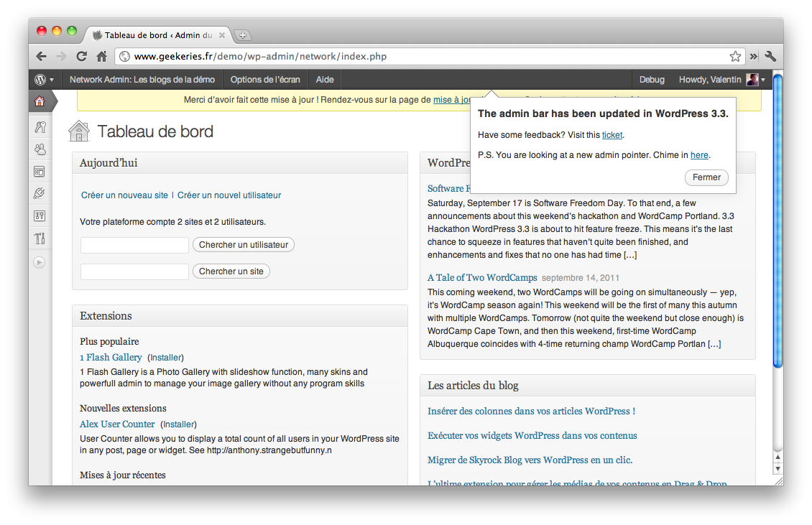Open the Aide help tab
This screenshot has width=812, height=525.
325,80
